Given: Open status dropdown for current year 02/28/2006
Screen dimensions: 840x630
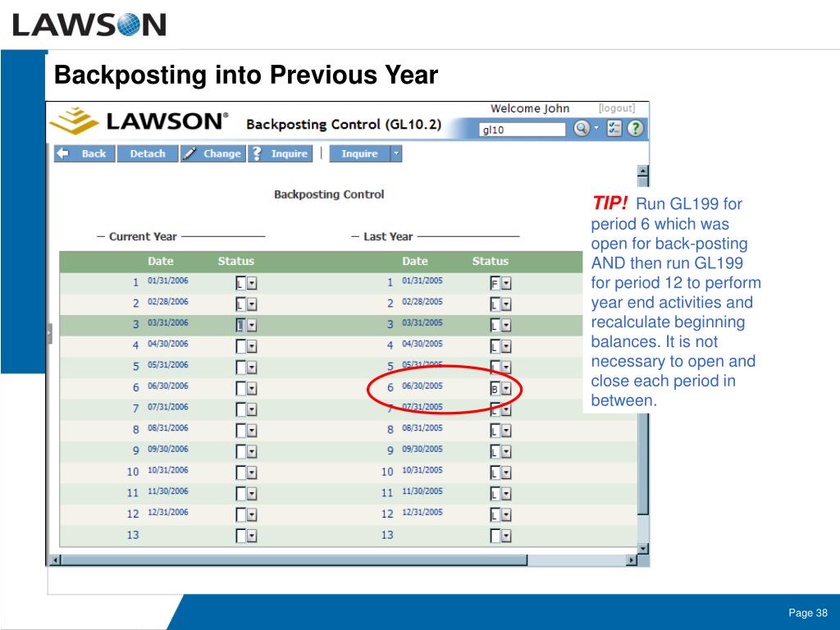Looking at the screenshot, I should pos(252,304).
